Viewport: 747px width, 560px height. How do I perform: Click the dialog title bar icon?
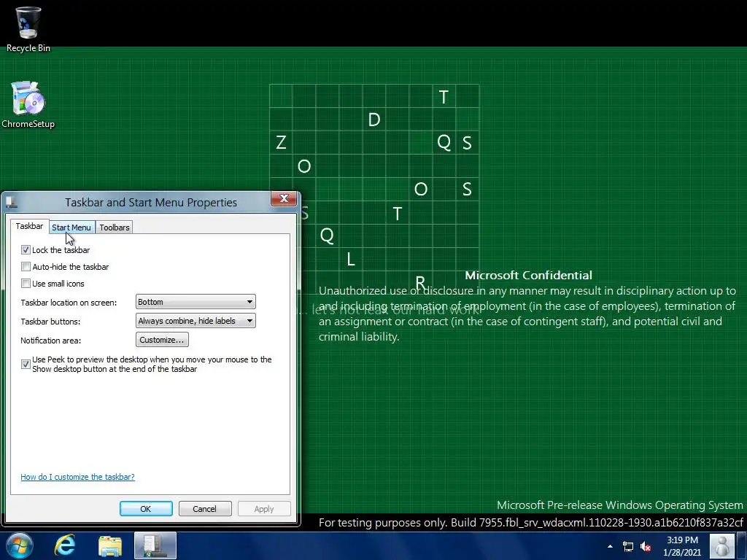12,203
